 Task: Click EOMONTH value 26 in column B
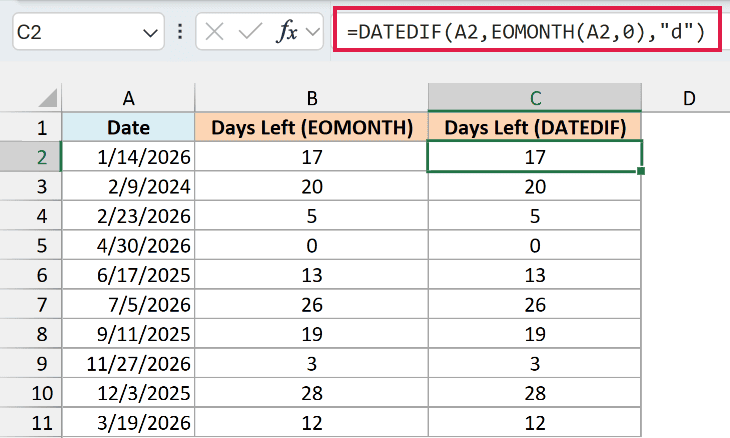(x=311, y=304)
